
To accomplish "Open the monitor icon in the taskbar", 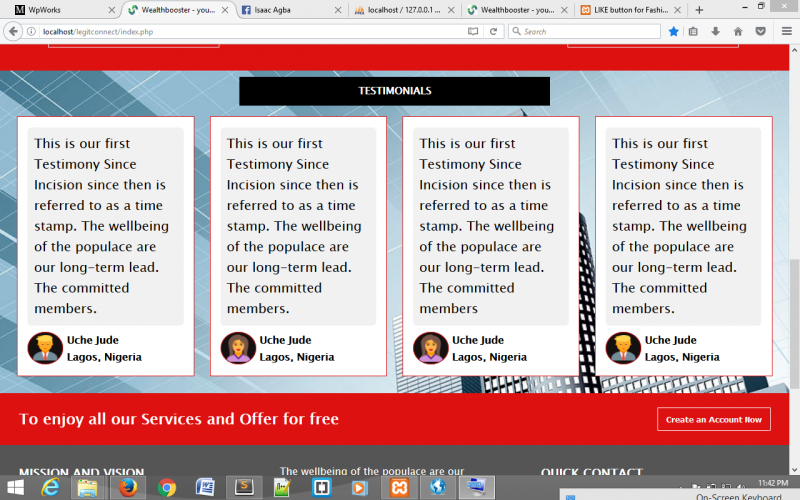I will click(477, 488).
